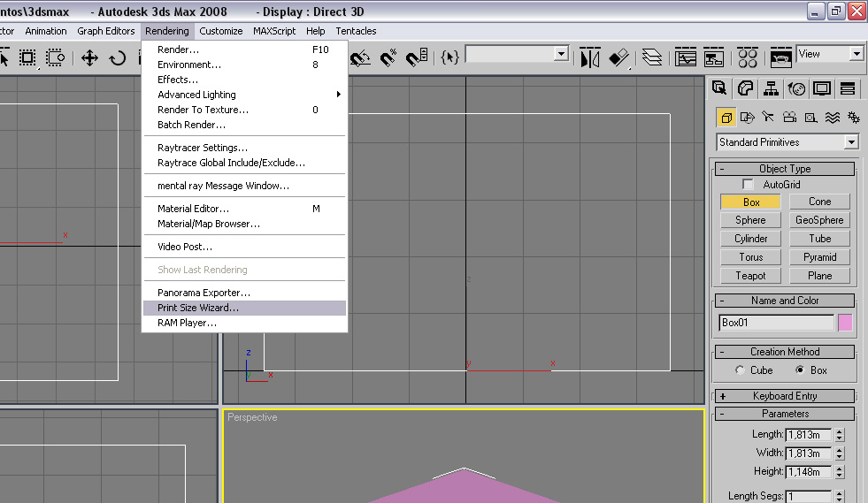Select the Box creation method radio
868x503 pixels.
[x=800, y=370]
